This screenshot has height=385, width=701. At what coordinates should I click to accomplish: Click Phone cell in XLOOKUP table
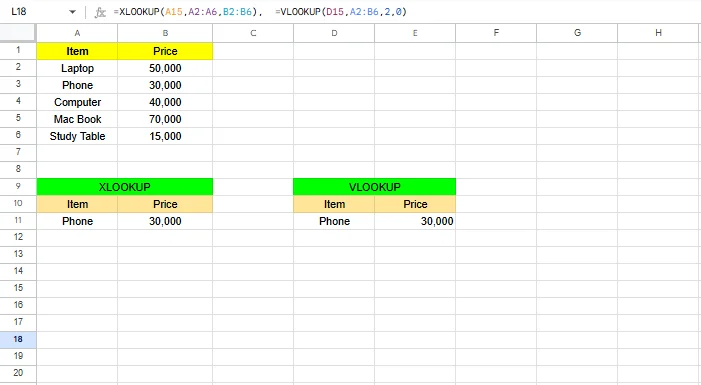coord(77,221)
